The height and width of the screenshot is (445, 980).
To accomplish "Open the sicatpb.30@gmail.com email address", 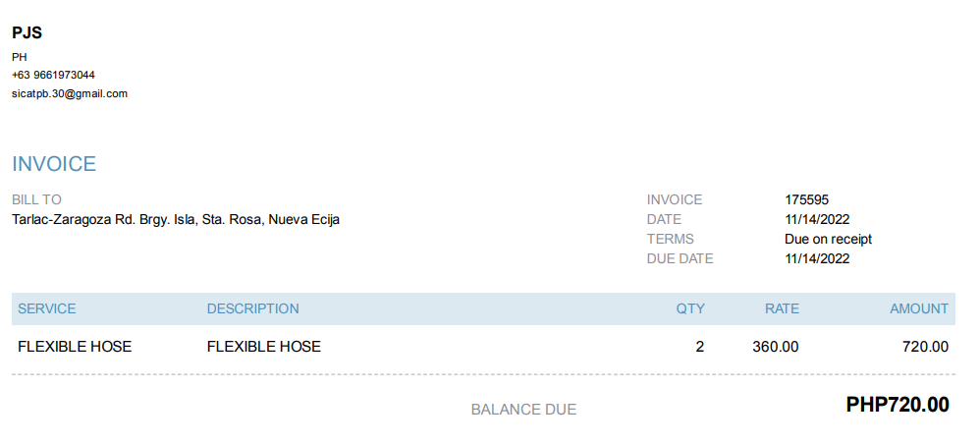I will [x=70, y=93].
